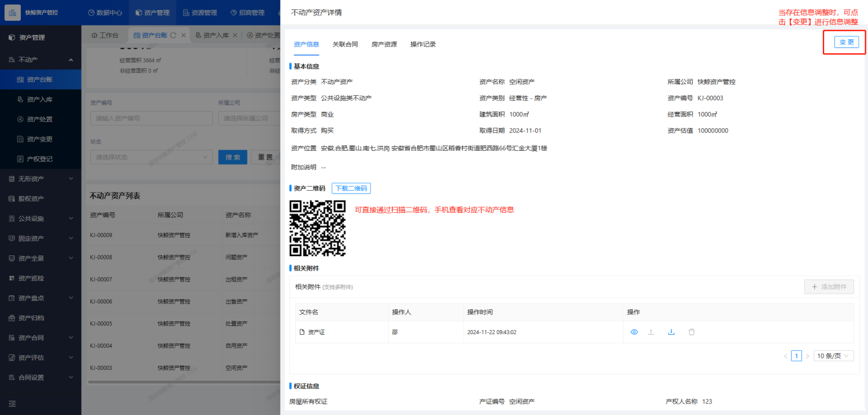868x415 pixels.
Task: Click KJ-00007 in the asset list
Action: coord(101,279)
